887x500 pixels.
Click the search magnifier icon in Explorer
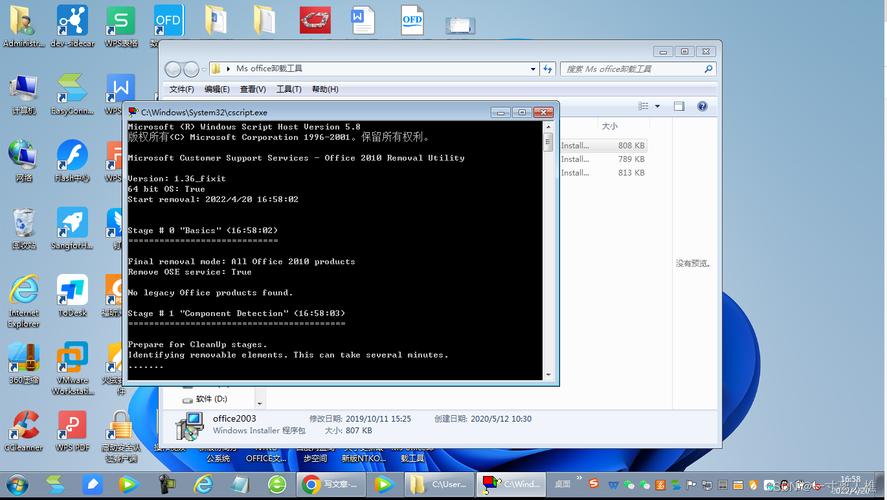pyautogui.click(x=708, y=69)
